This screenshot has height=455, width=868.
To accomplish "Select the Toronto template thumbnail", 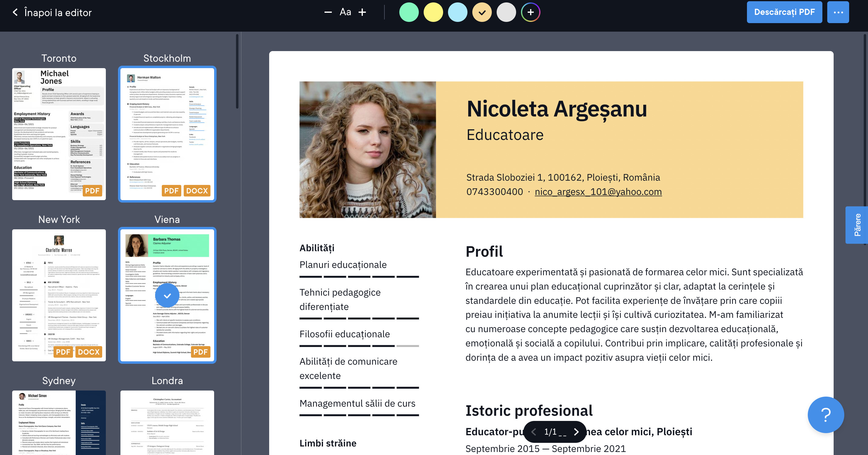I will tap(59, 134).
